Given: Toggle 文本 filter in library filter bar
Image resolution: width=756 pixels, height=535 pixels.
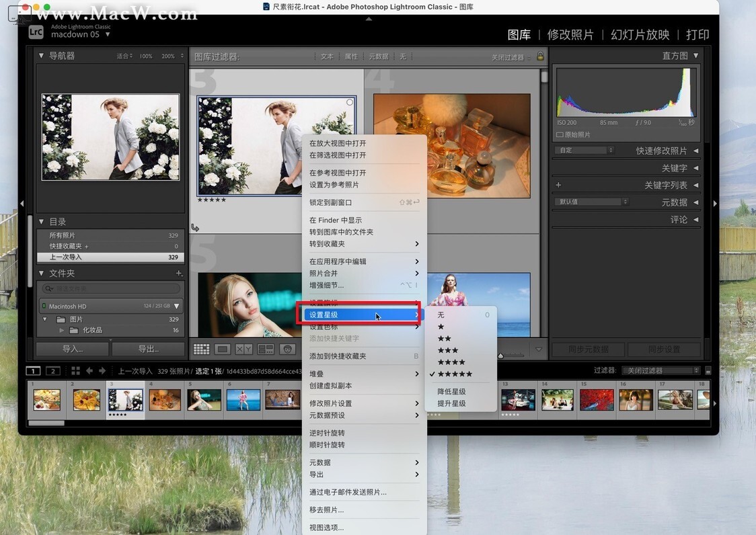Looking at the screenshot, I should pos(327,56).
